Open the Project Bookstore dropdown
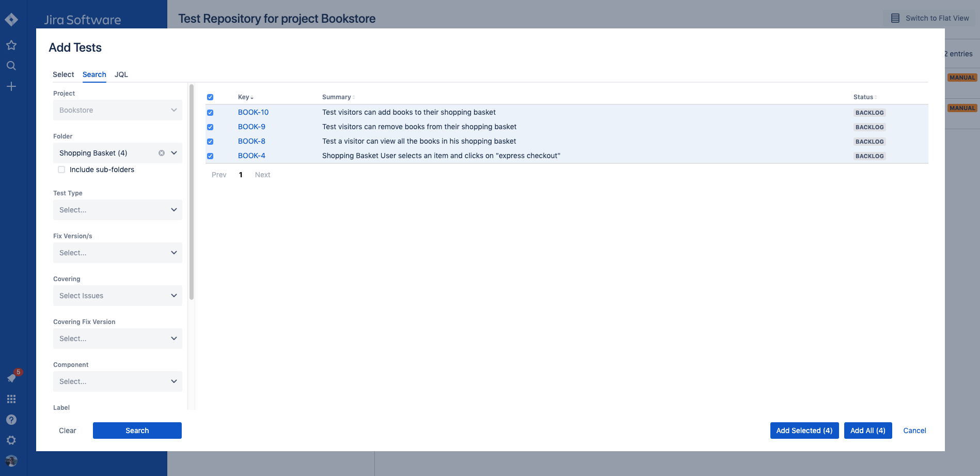The width and height of the screenshot is (980, 476). (x=118, y=110)
